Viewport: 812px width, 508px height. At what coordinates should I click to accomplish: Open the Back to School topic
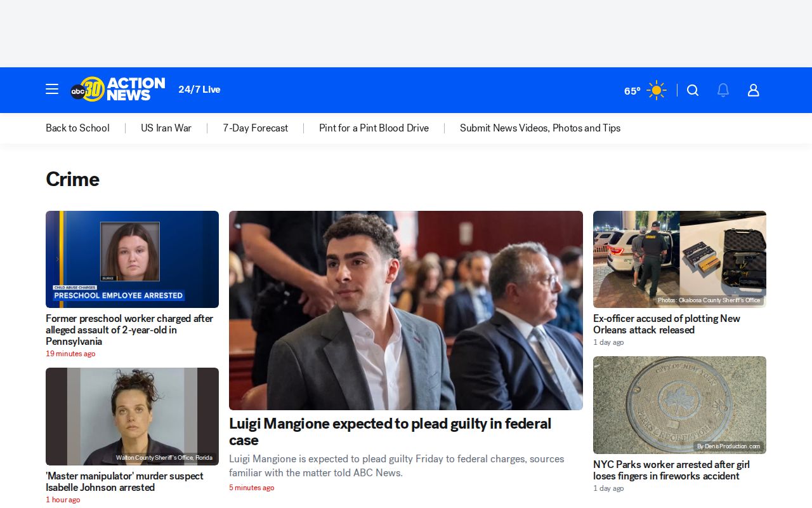click(x=77, y=128)
